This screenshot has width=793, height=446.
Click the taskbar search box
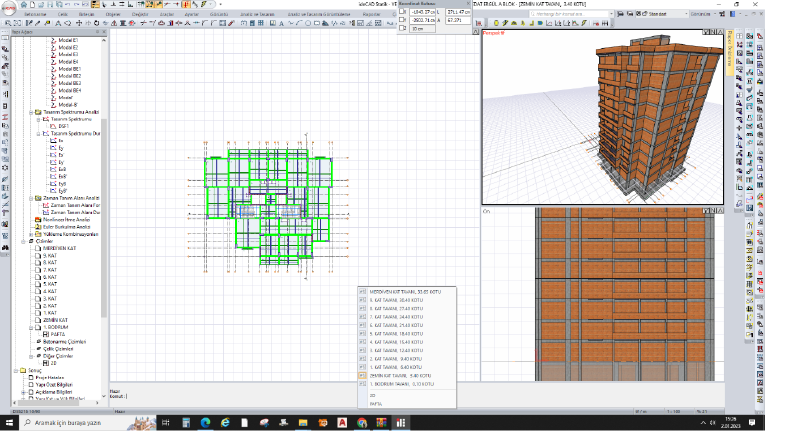pyautogui.click(x=89, y=423)
